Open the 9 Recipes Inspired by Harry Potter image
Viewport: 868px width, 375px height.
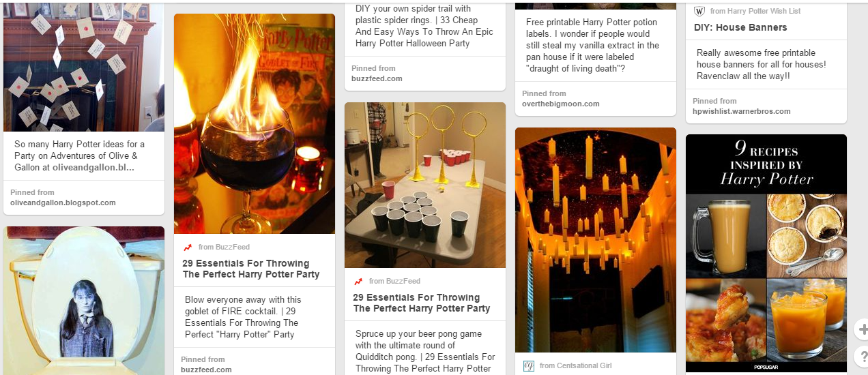766,254
